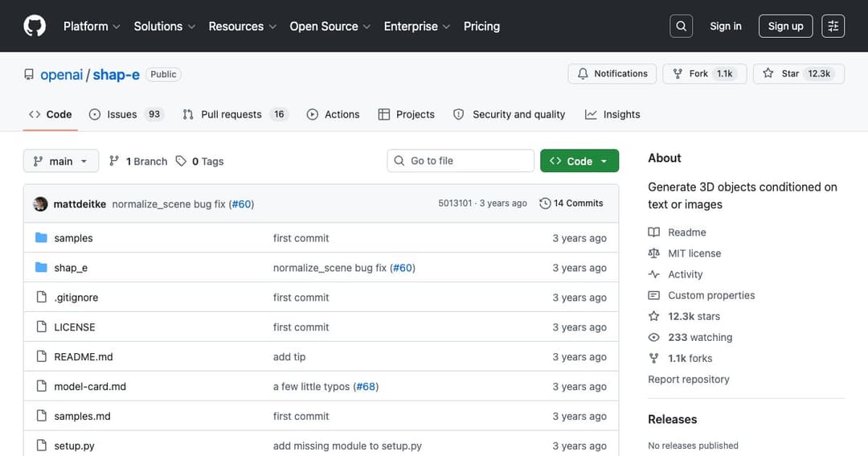Open 'add missing module to setup.py' commit
The height and width of the screenshot is (456, 868).
click(347, 446)
